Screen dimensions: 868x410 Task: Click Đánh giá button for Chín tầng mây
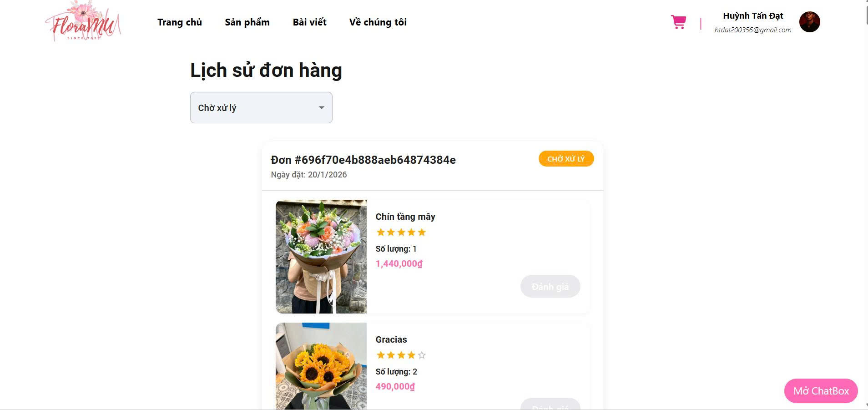(550, 287)
